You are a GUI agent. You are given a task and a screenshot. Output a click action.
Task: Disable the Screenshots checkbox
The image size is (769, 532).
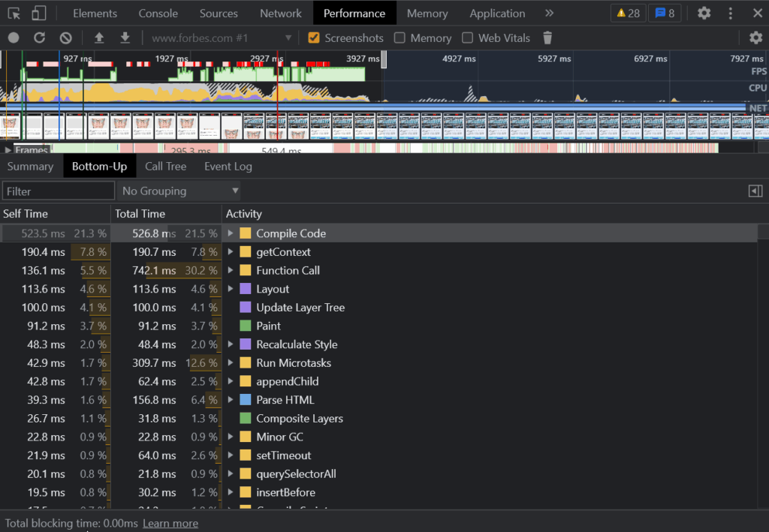point(315,38)
